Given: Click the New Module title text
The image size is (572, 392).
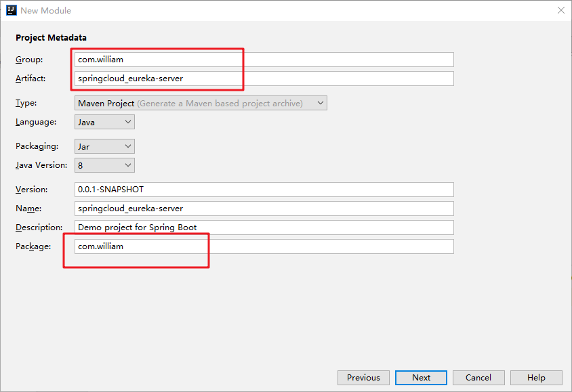Looking at the screenshot, I should [45, 11].
